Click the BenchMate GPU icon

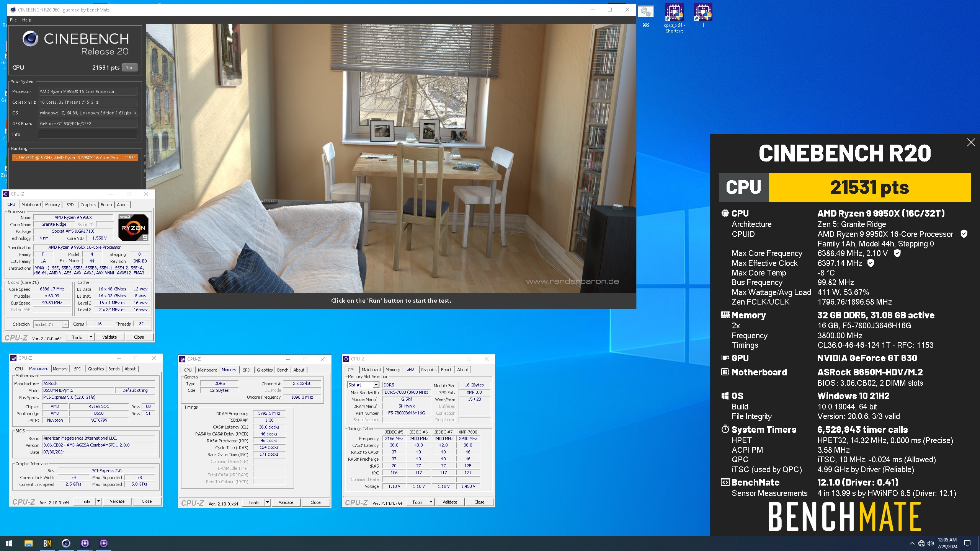click(725, 358)
